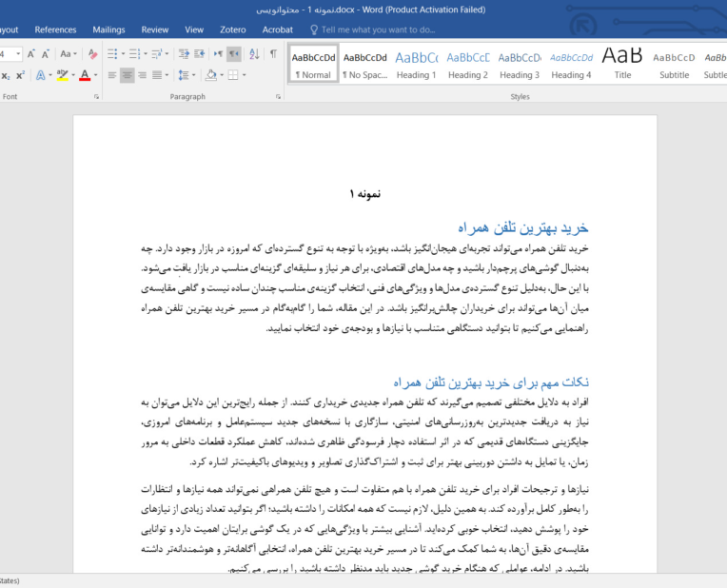Align text left
Viewport: 727px width, 588px height.
pyautogui.click(x=112, y=75)
